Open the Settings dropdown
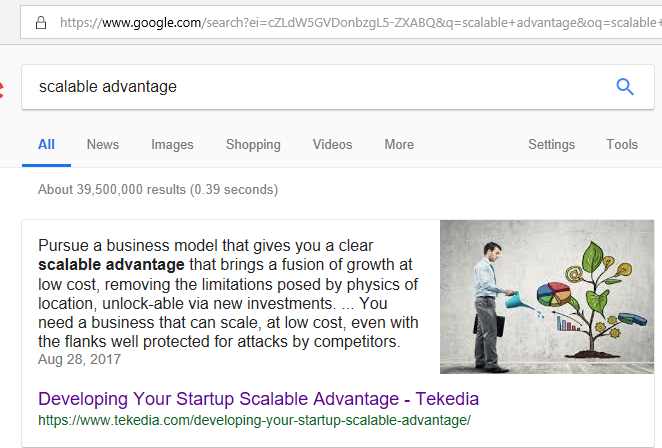Image resolution: width=662 pixels, height=448 pixels. coord(551,145)
